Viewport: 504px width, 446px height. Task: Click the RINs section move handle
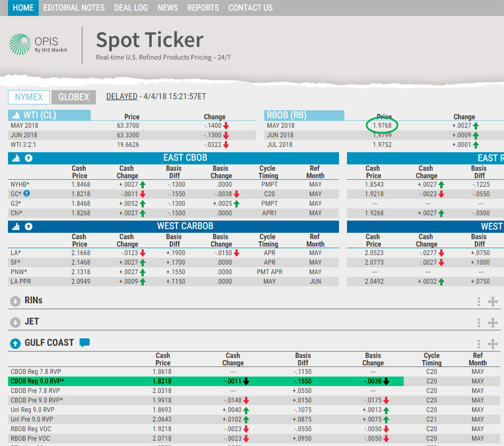[492, 301]
